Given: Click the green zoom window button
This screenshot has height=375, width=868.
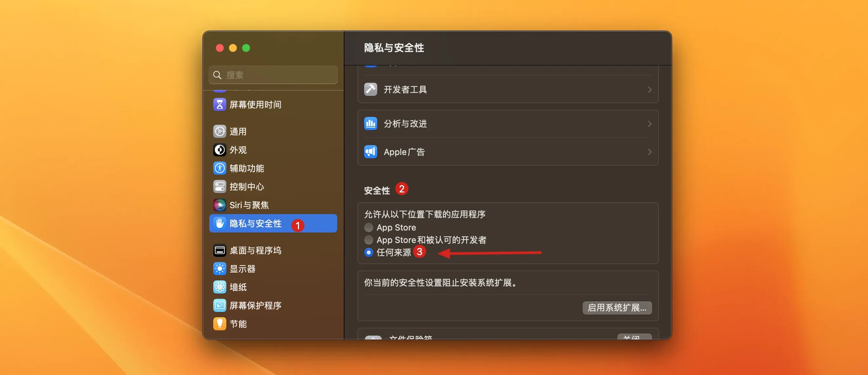Looking at the screenshot, I should pyautogui.click(x=246, y=48).
